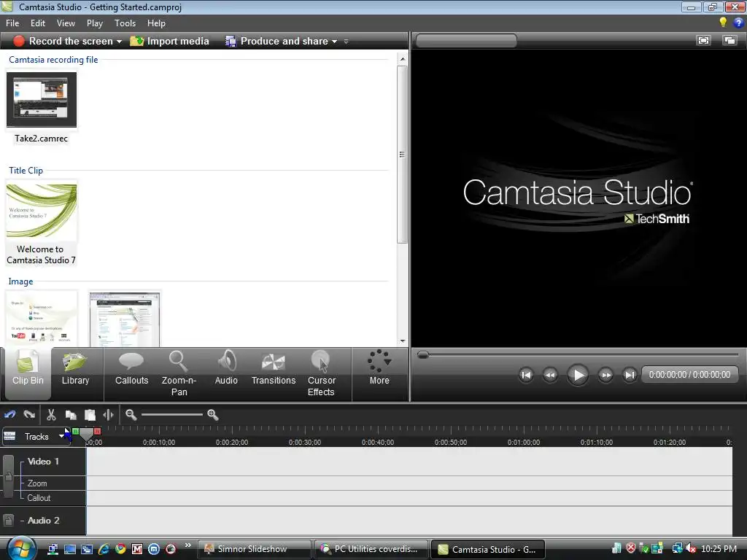Click red selection end marker on timeline
This screenshot has height=560, width=747.
click(x=97, y=431)
